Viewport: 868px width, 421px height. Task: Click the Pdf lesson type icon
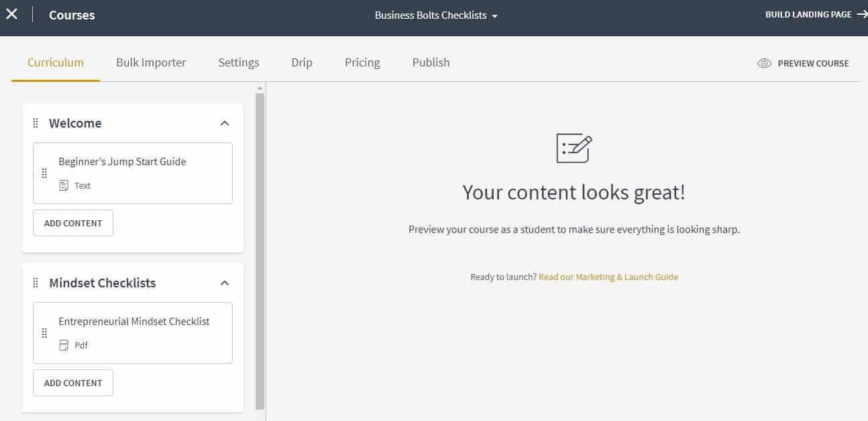pos(64,345)
